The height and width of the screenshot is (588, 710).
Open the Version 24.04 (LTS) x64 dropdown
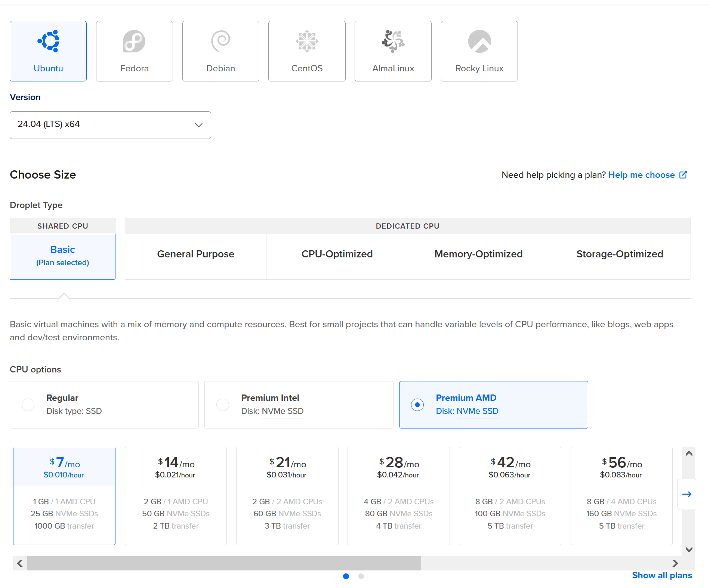coord(110,125)
